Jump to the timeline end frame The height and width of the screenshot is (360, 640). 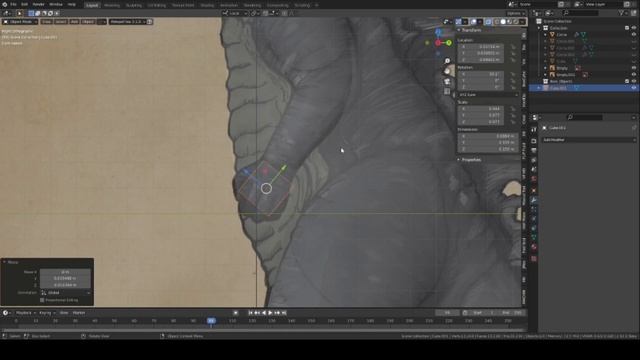tap(284, 313)
